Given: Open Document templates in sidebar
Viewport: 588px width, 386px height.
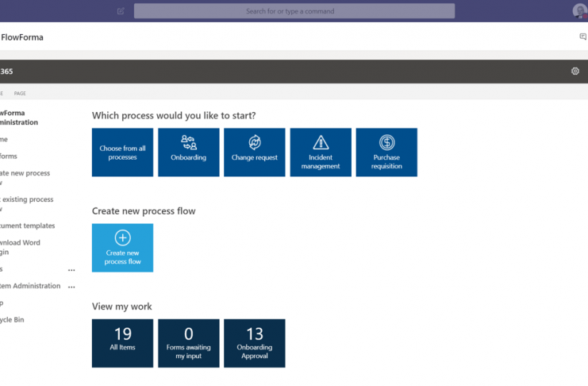Looking at the screenshot, I should coord(28,226).
